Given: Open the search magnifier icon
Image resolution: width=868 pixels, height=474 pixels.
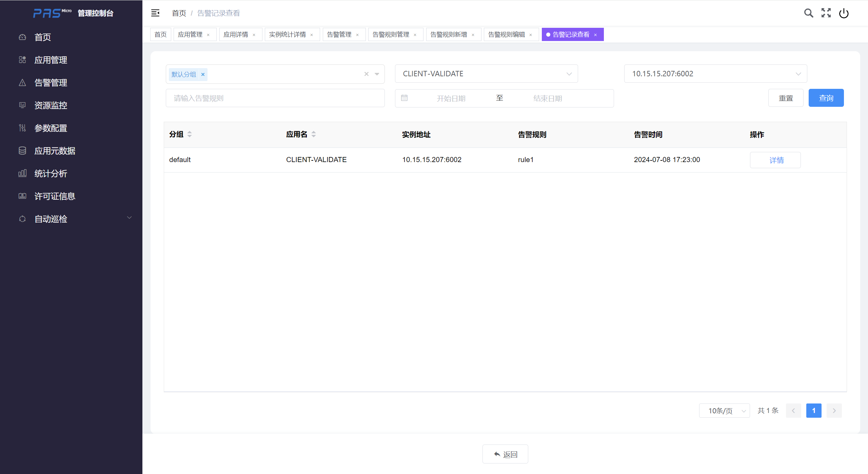Looking at the screenshot, I should [x=809, y=13].
